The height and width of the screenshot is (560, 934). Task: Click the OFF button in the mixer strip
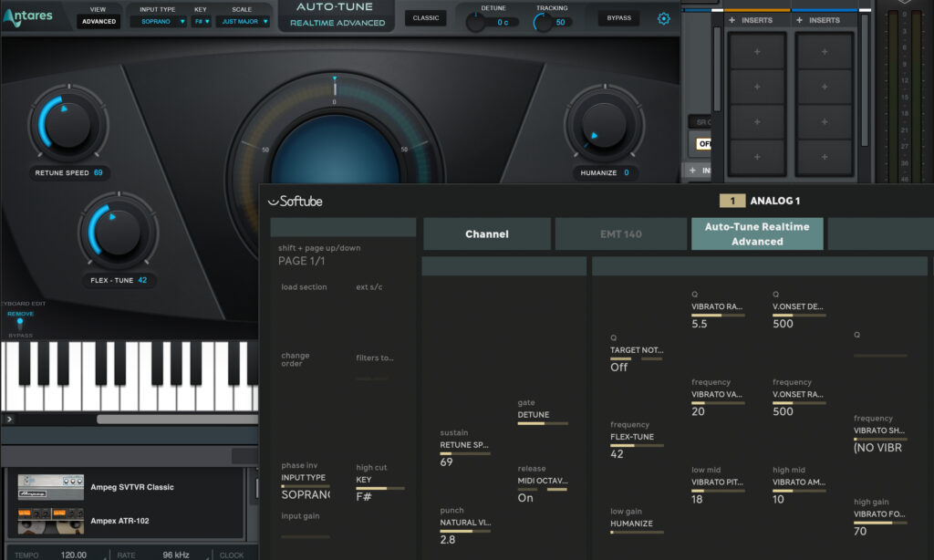[x=704, y=143]
